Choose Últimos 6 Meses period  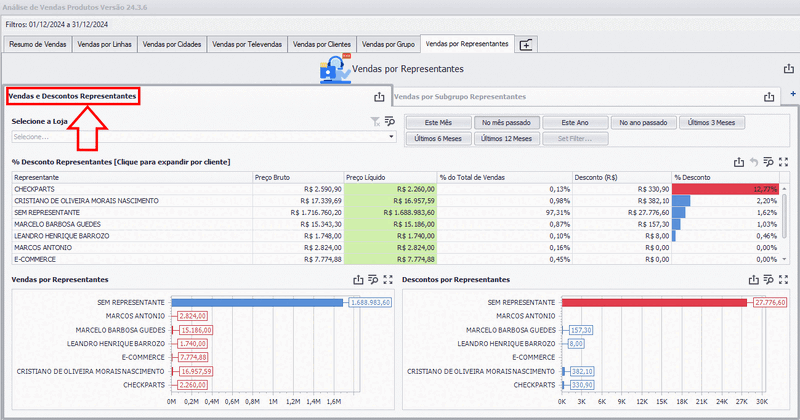click(438, 138)
